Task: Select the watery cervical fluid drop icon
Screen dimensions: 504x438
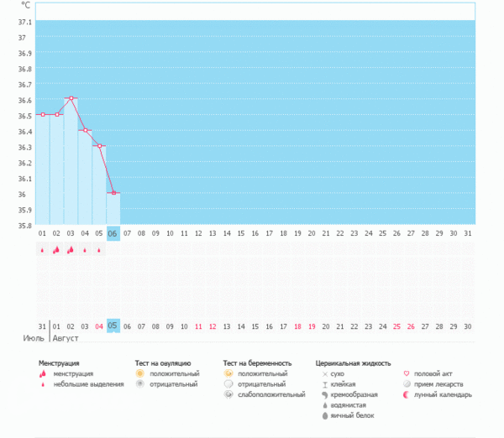Action: (324, 405)
